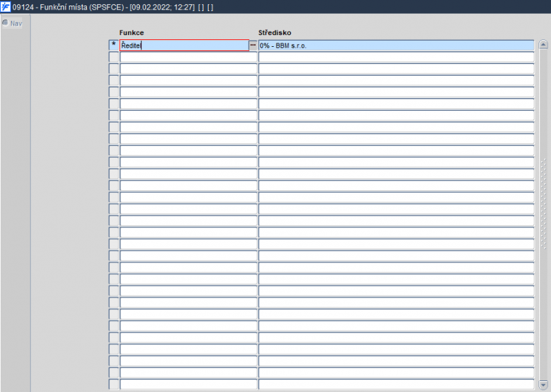Click into the Funkce field containing Ředitel

(184, 45)
